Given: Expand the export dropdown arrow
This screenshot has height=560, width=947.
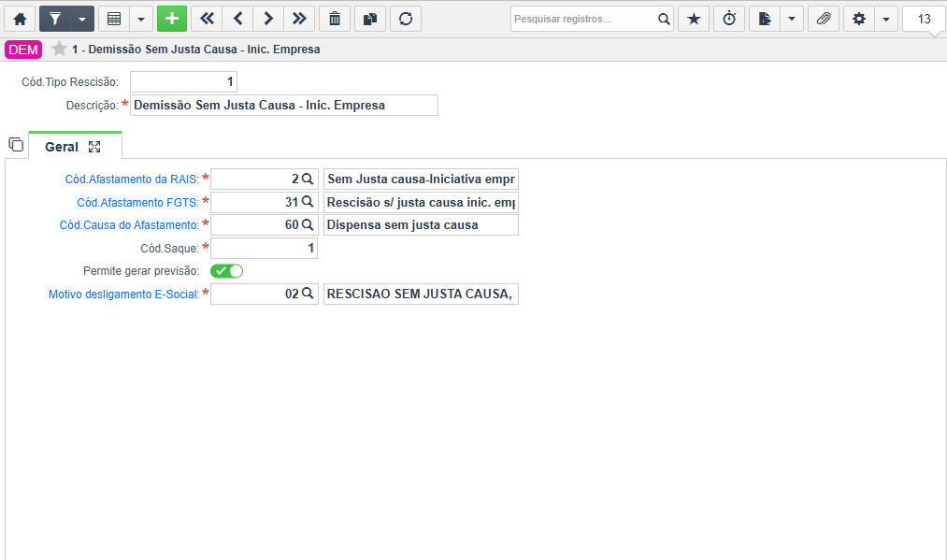Looking at the screenshot, I should [792, 19].
